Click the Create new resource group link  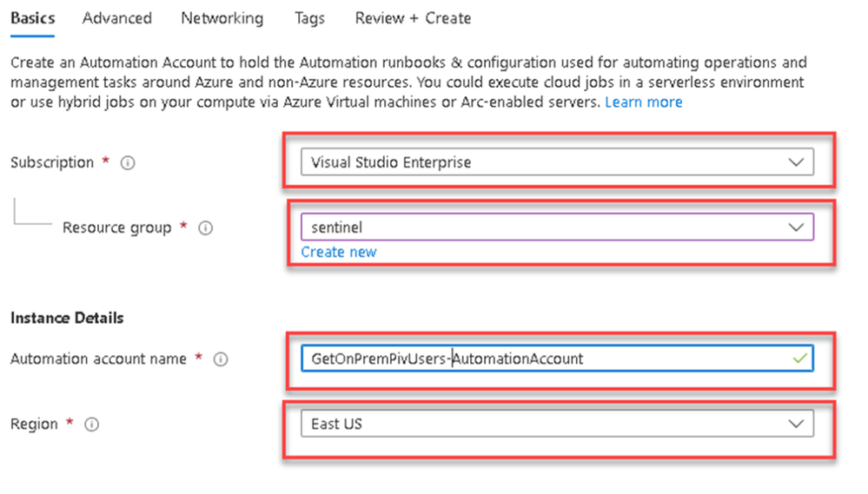(339, 252)
